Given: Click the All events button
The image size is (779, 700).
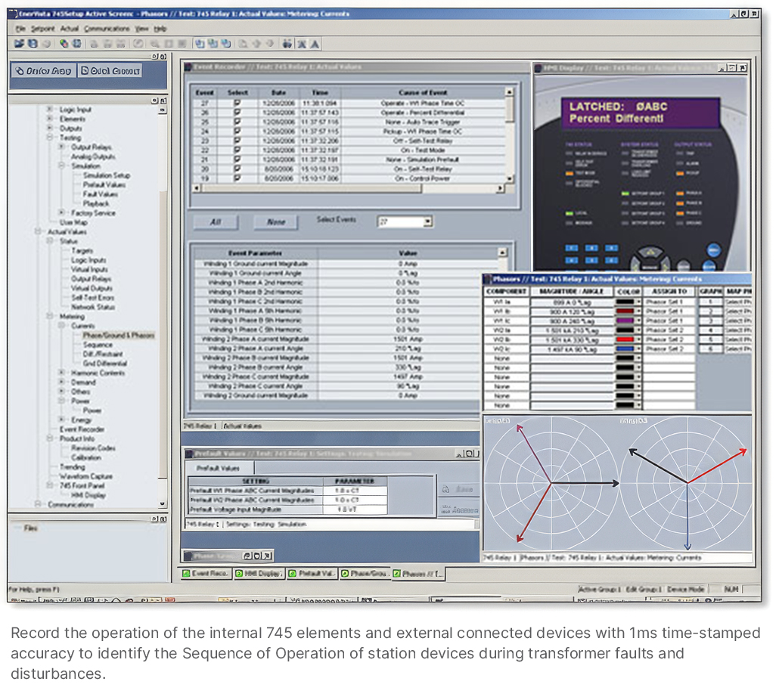Looking at the screenshot, I should coord(215,222).
